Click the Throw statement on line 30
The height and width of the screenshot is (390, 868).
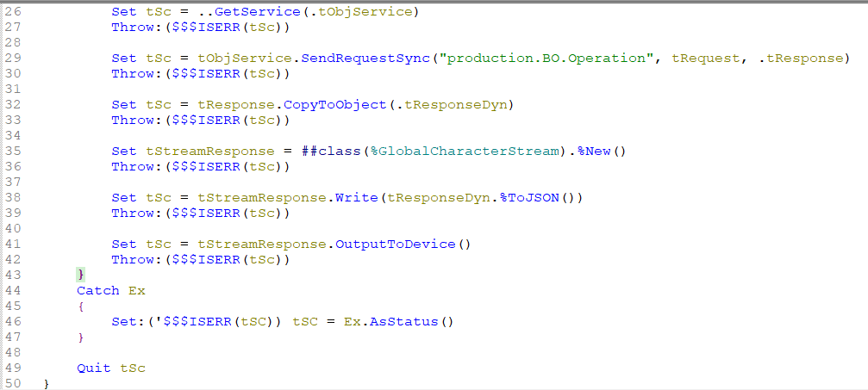(200, 73)
